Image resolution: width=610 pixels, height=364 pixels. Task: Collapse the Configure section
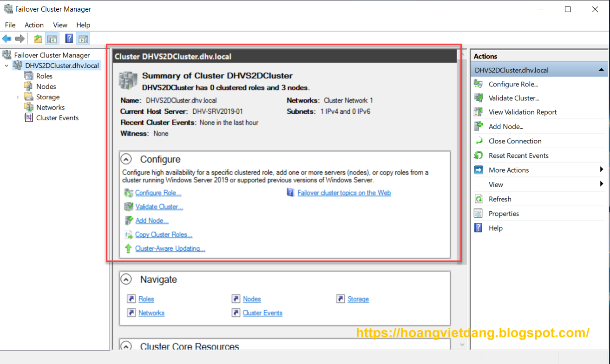pos(126,159)
